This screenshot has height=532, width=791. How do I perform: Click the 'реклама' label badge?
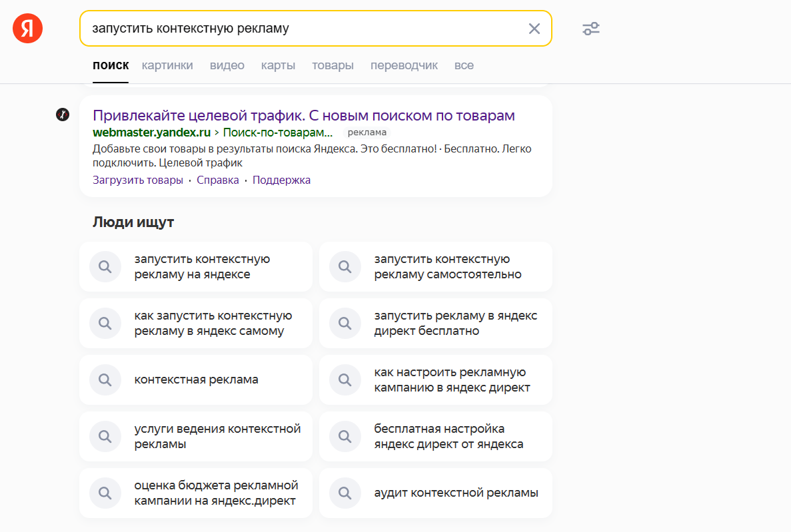[x=367, y=133]
